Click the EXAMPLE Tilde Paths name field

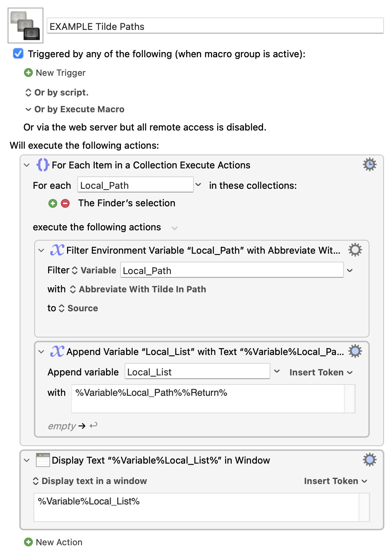click(x=215, y=26)
